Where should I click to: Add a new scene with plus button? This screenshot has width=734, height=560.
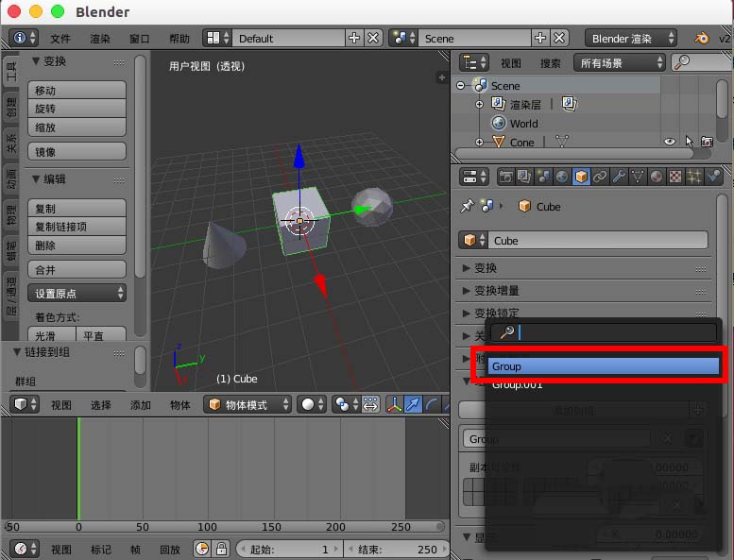tap(540, 38)
